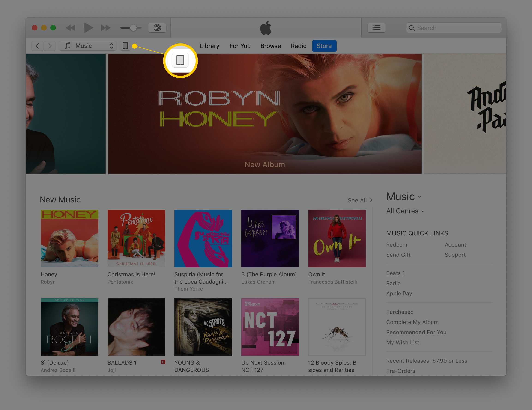Click the Redeem quick link
The width and height of the screenshot is (532, 410).
397,244
